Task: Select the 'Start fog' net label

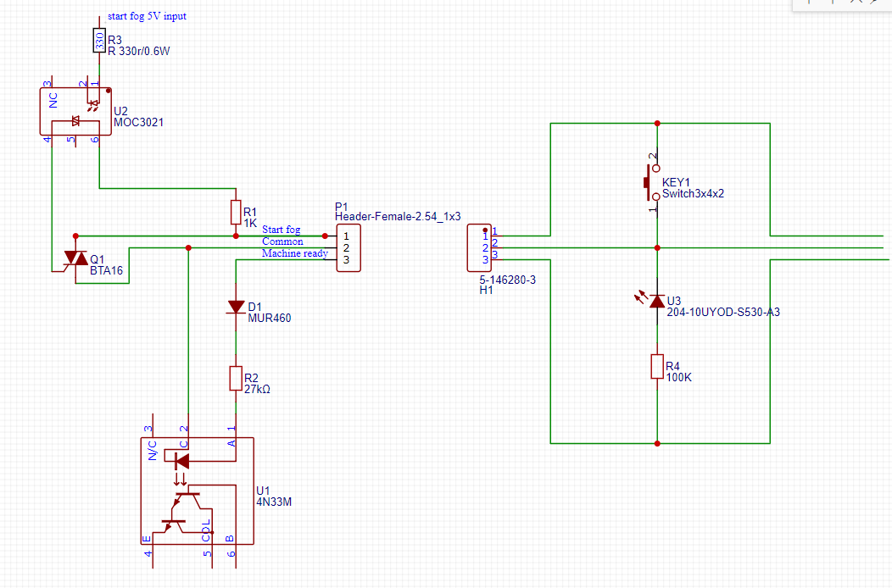Action: [281, 229]
